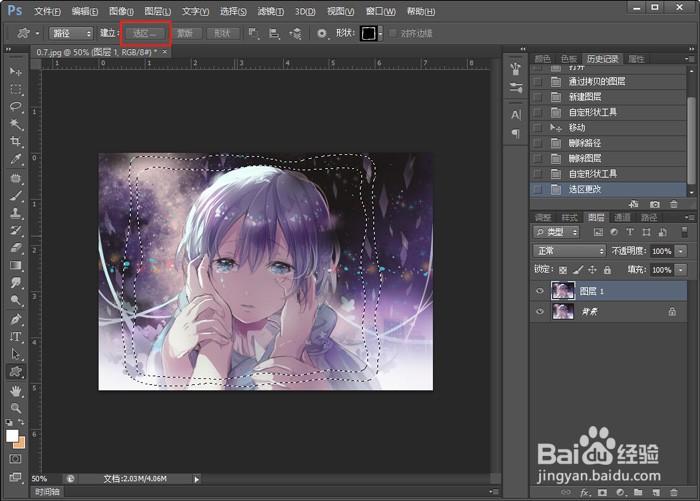Open 文件 menu
This screenshot has width=700, height=501.
click(x=48, y=11)
